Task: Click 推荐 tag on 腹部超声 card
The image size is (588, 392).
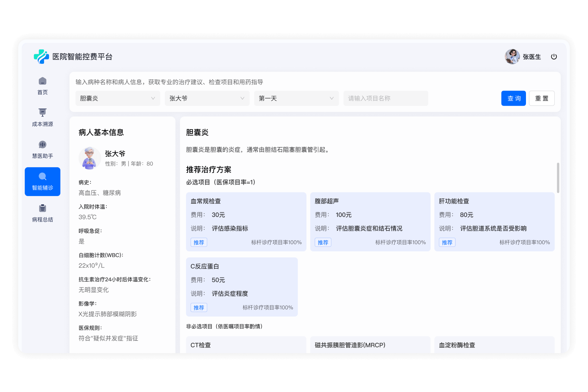Action: [323, 242]
